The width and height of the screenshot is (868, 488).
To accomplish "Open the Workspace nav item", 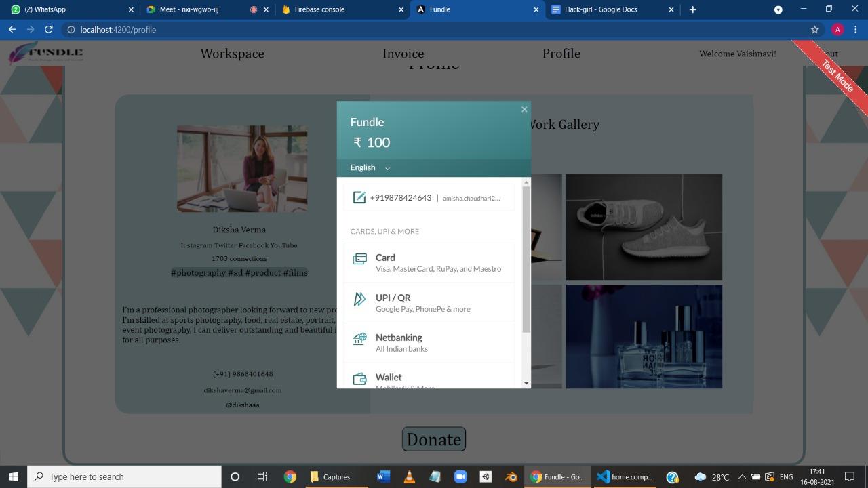I will click(233, 54).
